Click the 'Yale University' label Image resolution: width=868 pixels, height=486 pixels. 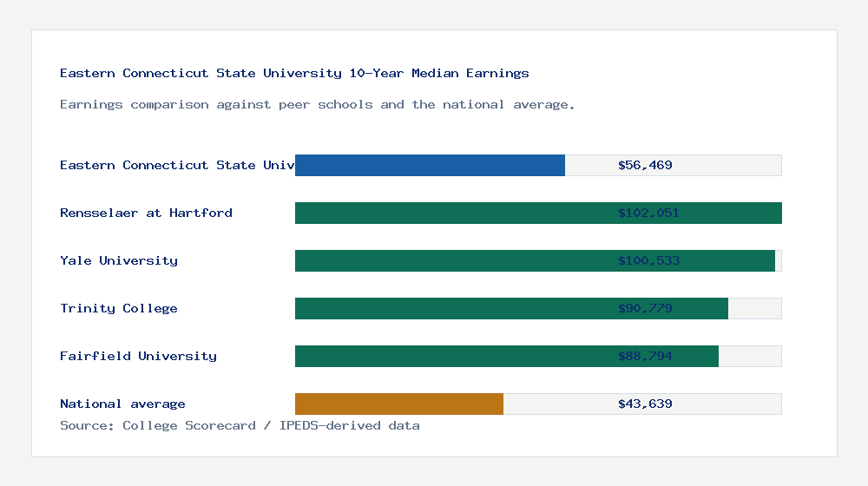pyautogui.click(x=119, y=260)
